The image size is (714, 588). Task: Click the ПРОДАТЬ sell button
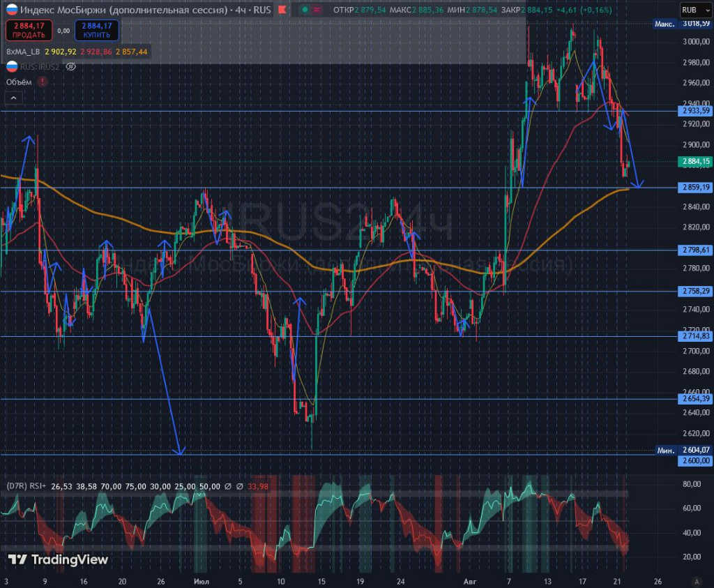(x=29, y=30)
